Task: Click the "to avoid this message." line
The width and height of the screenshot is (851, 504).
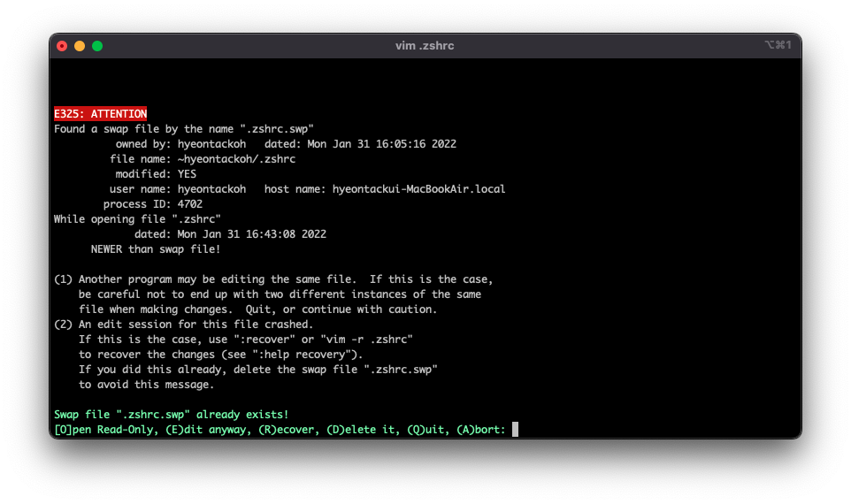Action: (147, 385)
